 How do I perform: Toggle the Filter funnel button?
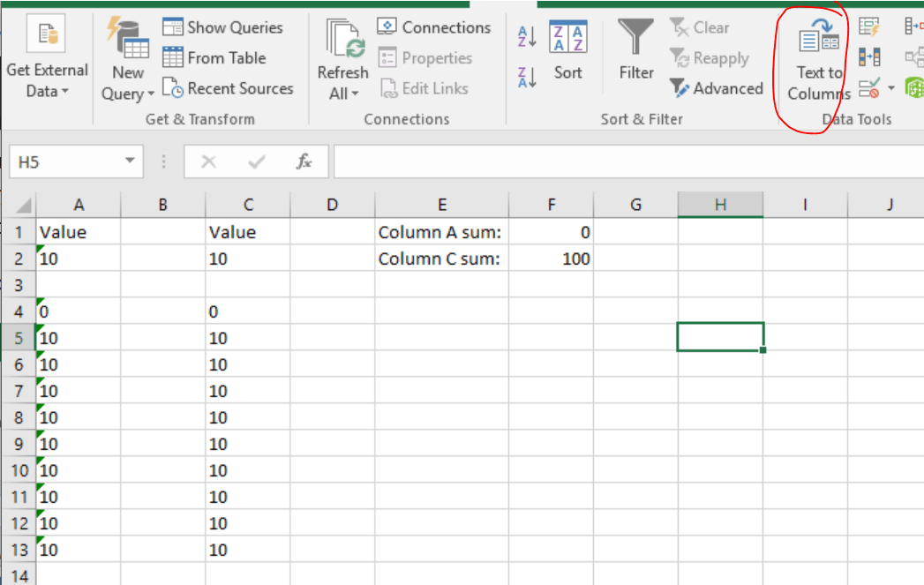(635, 53)
